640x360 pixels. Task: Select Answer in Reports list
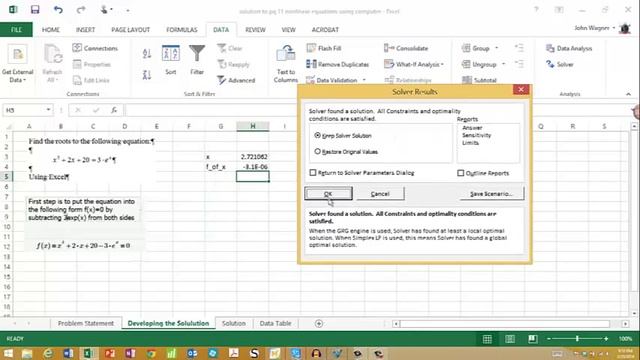pos(472,128)
